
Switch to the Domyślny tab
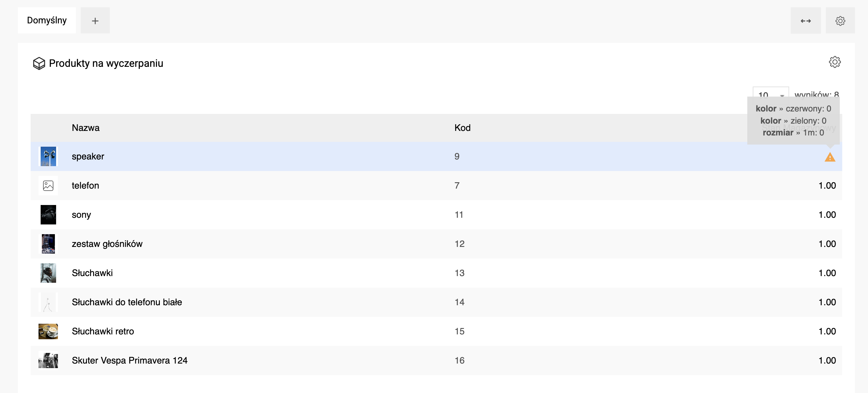pyautogui.click(x=47, y=21)
